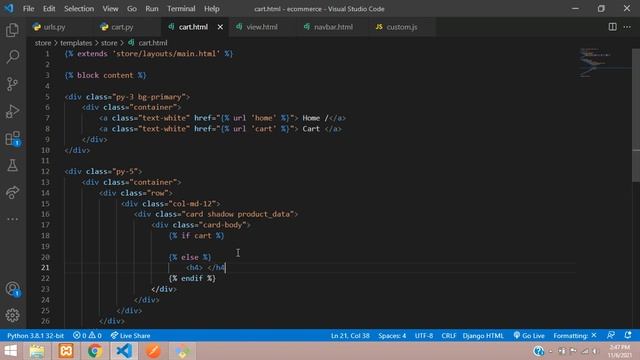Open the Run menu
Image resolution: width=640 pixels, height=360 pixels.
[x=152, y=9]
